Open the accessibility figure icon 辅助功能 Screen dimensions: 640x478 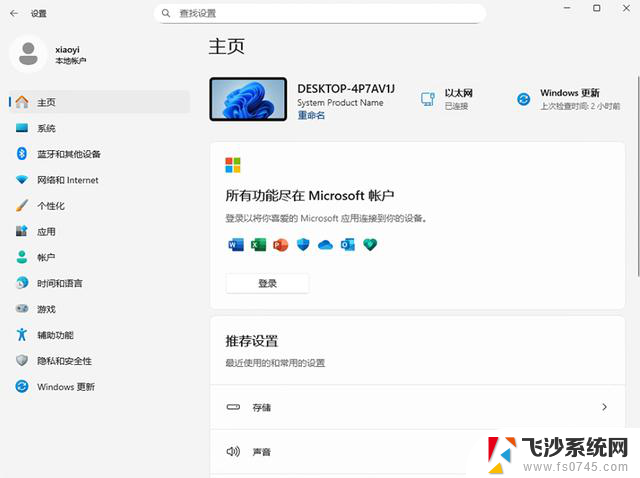(22, 335)
